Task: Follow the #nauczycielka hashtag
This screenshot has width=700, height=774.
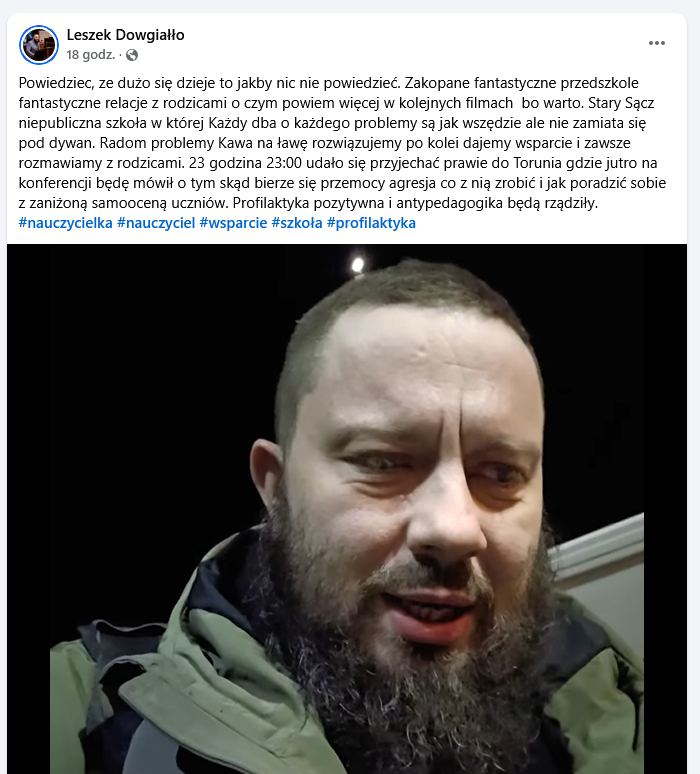Action: pyautogui.click(x=66, y=223)
